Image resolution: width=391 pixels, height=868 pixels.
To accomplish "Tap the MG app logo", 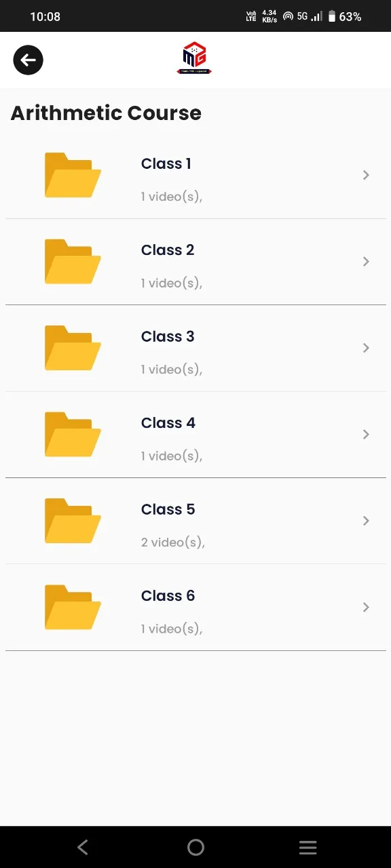I will point(195,58).
